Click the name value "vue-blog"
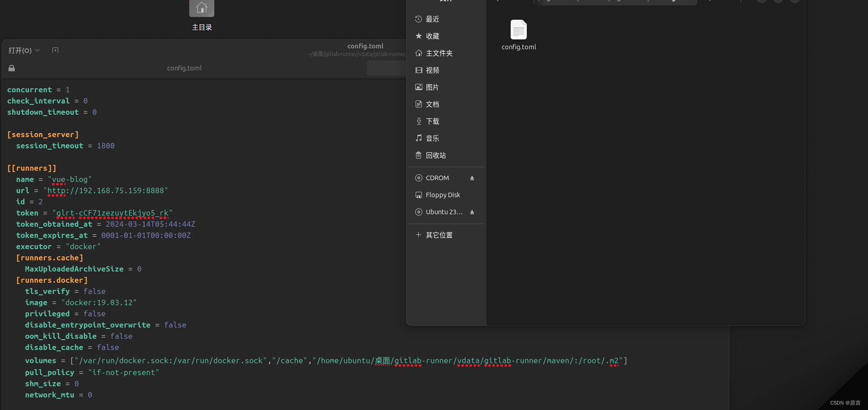The image size is (868, 410). [70, 179]
